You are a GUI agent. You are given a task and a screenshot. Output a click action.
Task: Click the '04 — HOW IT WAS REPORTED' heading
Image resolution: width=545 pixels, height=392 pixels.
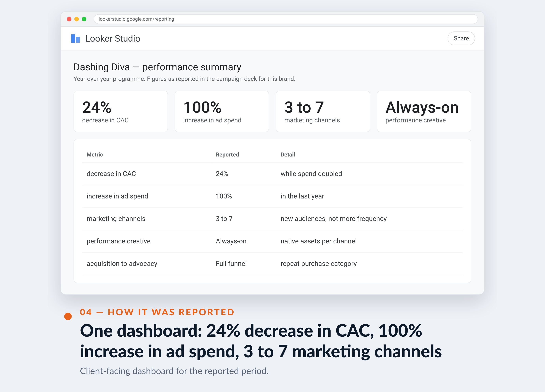157,312
